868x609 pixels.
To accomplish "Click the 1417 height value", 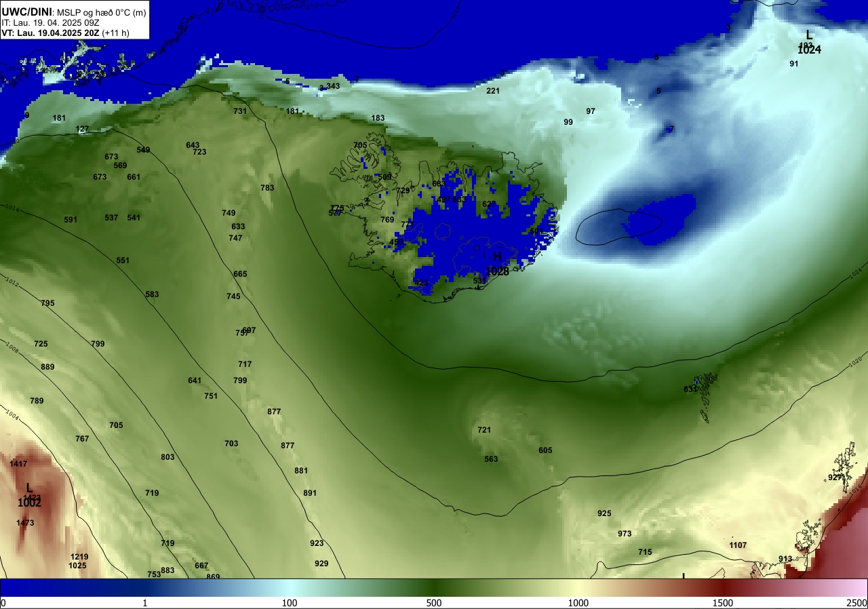I will pos(18,464).
